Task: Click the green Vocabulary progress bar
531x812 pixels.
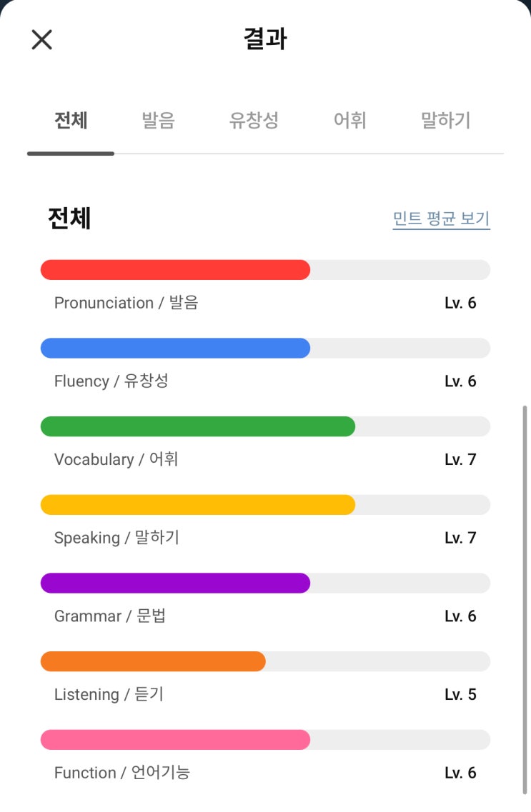Action: point(198,426)
